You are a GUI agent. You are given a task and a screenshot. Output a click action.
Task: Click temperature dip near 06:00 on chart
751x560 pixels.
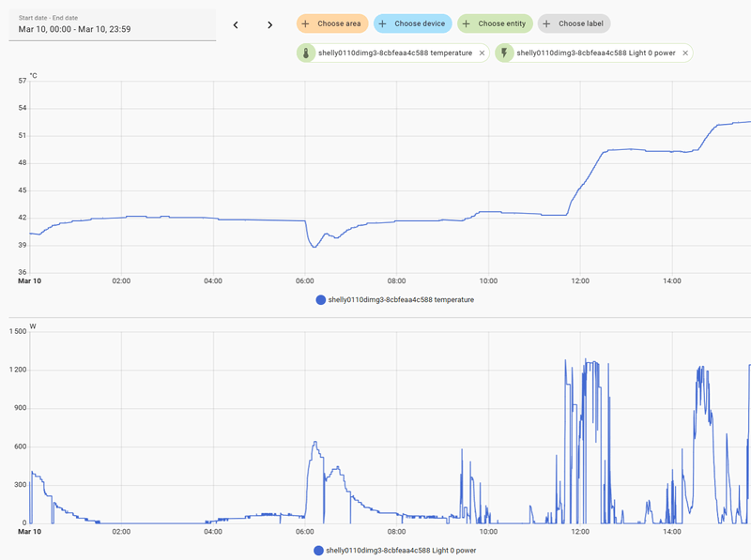(x=314, y=247)
